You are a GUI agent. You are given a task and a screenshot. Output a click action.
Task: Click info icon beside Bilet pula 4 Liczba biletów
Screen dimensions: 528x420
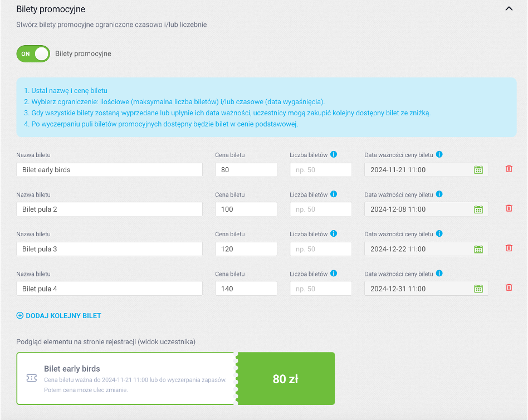click(x=334, y=273)
